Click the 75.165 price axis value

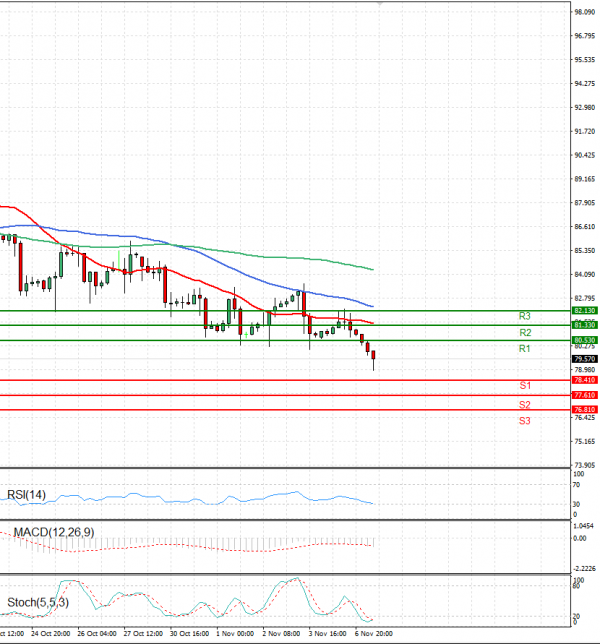coord(584,442)
